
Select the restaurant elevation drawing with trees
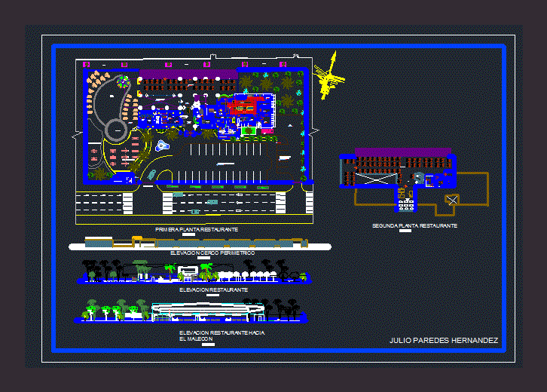click(194, 271)
